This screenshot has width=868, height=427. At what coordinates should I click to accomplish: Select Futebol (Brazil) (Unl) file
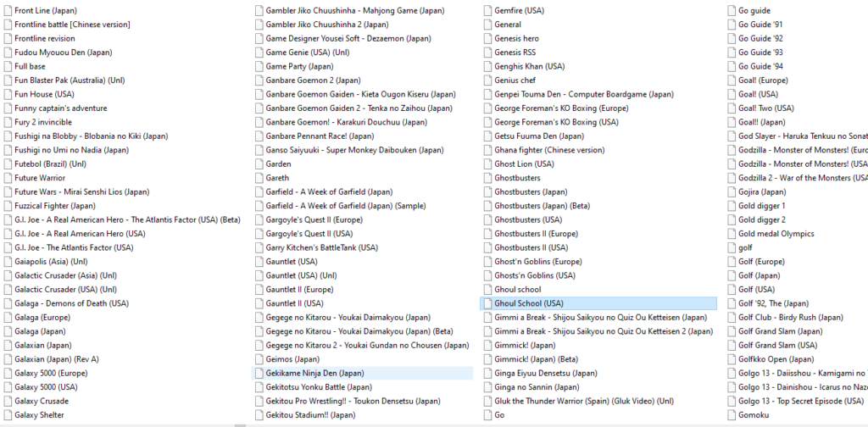tap(51, 164)
